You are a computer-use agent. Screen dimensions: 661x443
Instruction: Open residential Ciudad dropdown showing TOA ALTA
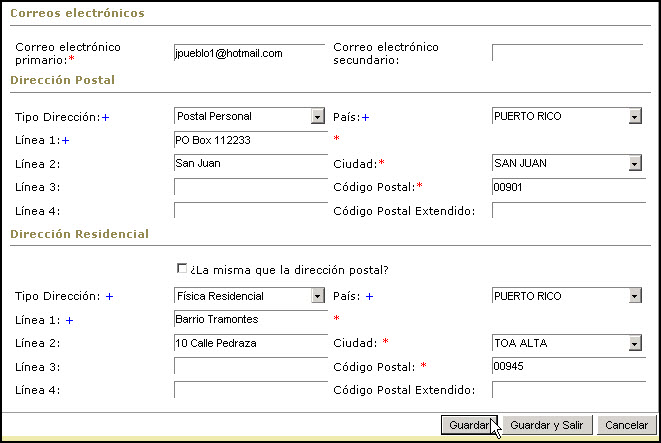pos(567,343)
